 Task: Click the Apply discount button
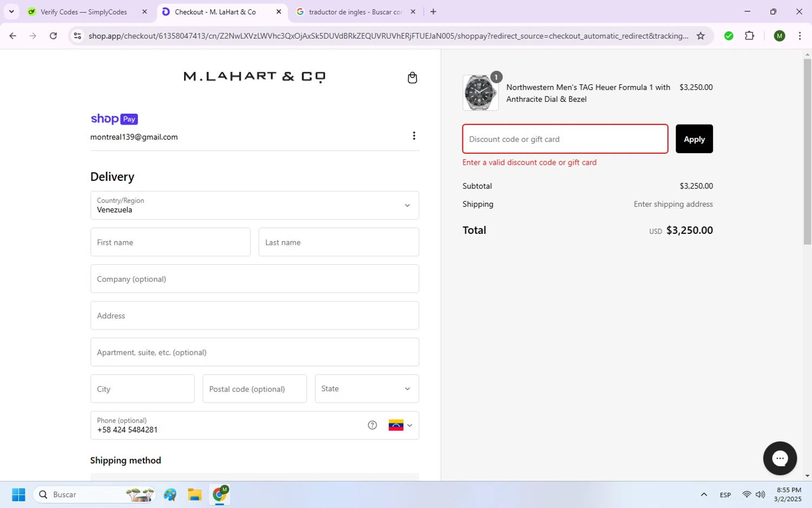coord(694,139)
